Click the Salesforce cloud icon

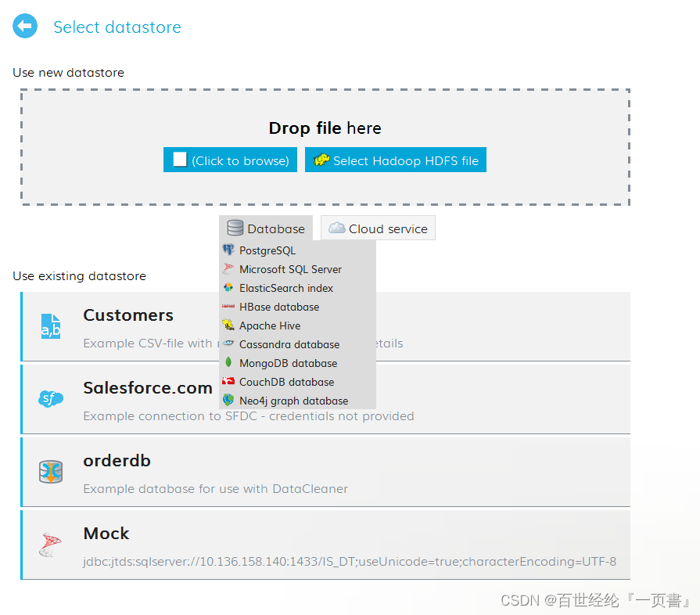tap(51, 398)
